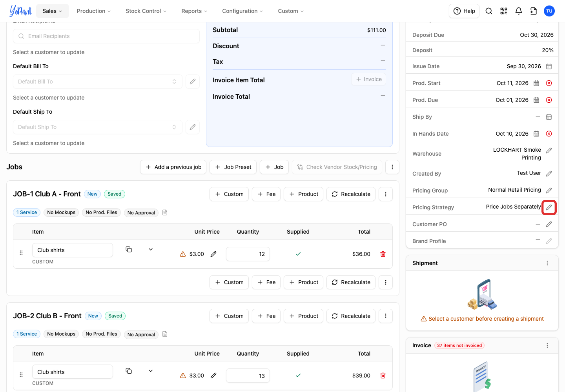Edit the Pricing Strategy setting

pos(549,207)
